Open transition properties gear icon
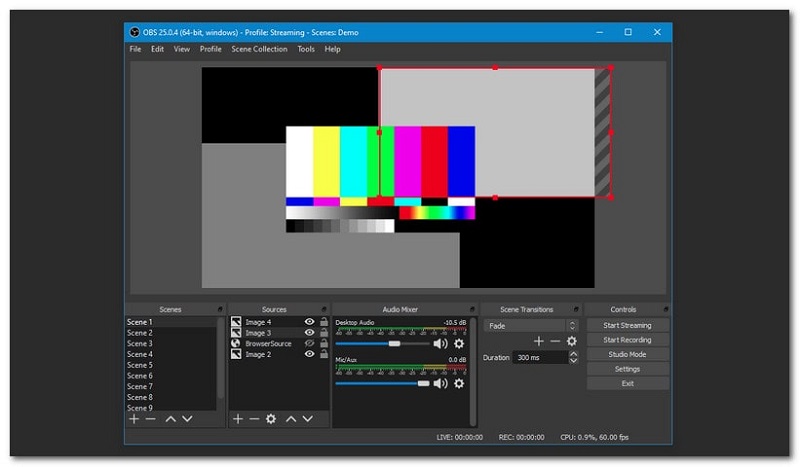This screenshot has height=467, width=800. [572, 341]
